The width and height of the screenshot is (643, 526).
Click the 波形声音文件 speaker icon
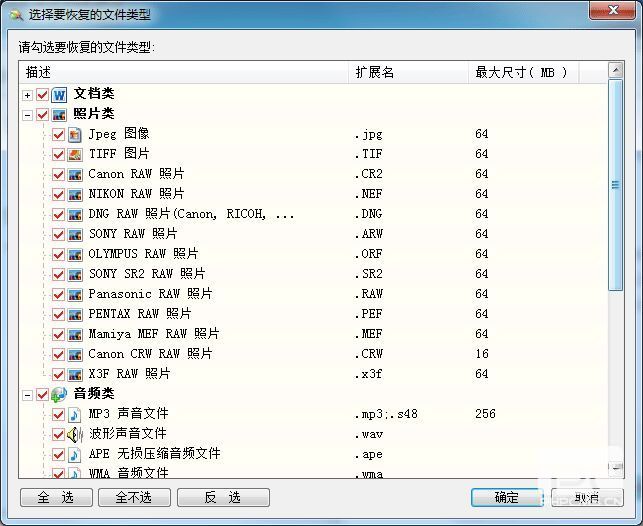75,434
